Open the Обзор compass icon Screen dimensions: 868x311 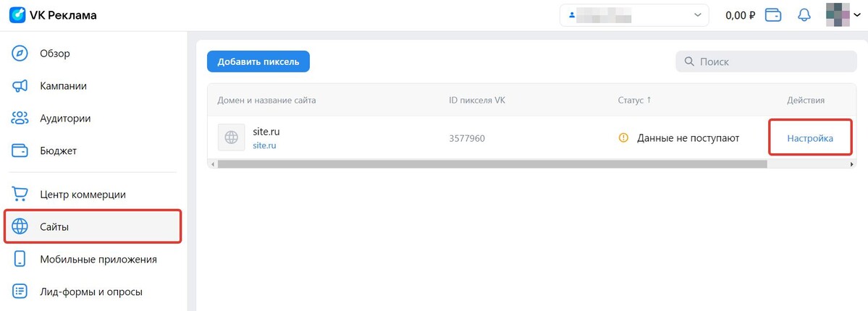[20, 54]
